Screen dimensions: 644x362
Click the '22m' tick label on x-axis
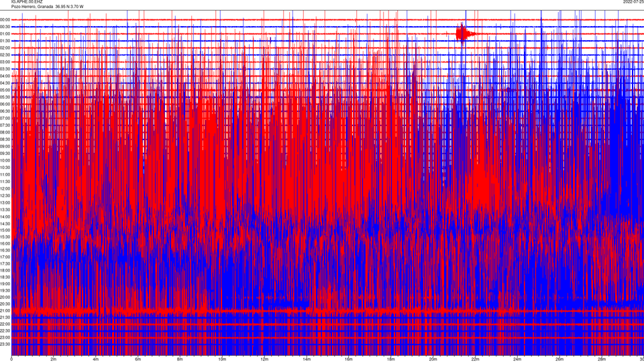tap(475, 359)
